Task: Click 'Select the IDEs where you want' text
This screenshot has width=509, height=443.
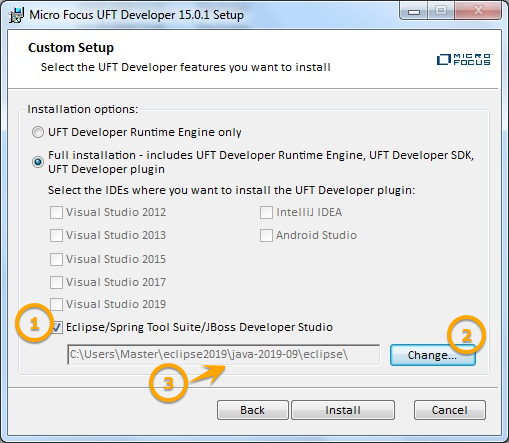Action: coord(232,190)
